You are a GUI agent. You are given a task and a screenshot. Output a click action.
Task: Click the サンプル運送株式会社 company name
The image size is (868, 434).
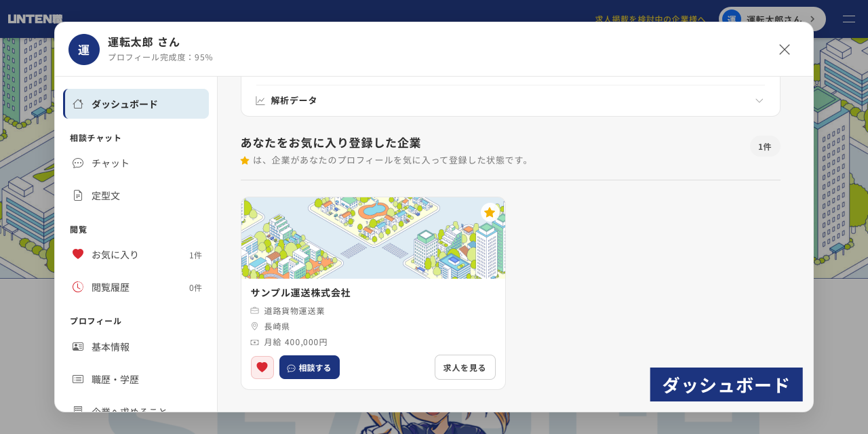pos(300,293)
